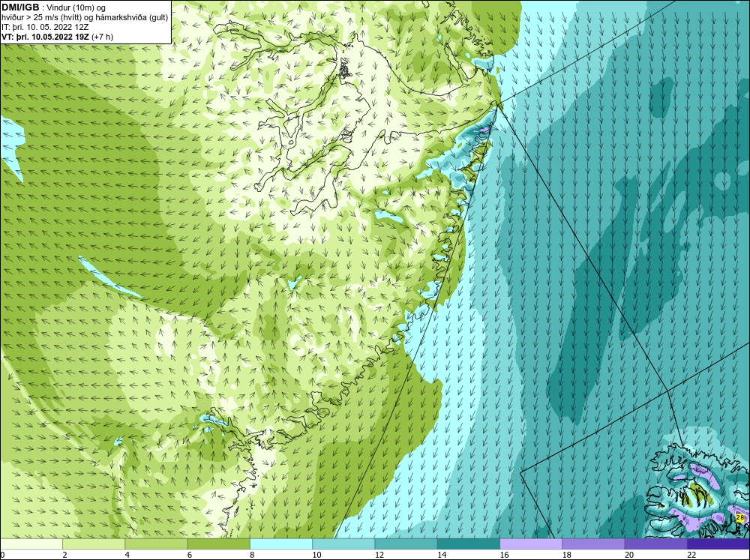Click the pale yellow 0–2 m/s legend swatch

[31, 544]
